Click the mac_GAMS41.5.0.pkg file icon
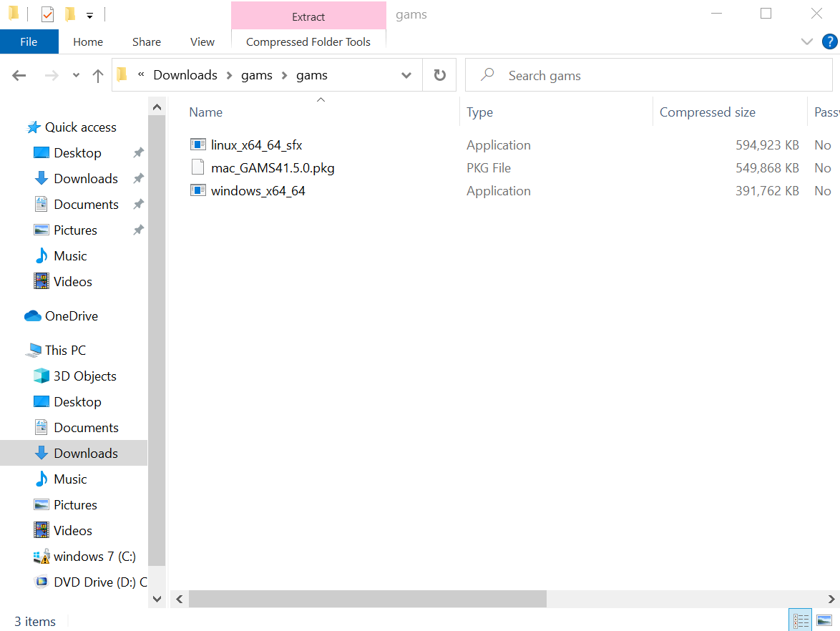Screen dimensions: 840x631 197,167
